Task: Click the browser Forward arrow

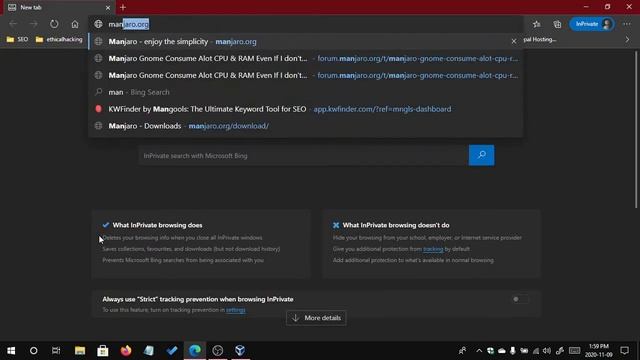Action: [x=33, y=24]
